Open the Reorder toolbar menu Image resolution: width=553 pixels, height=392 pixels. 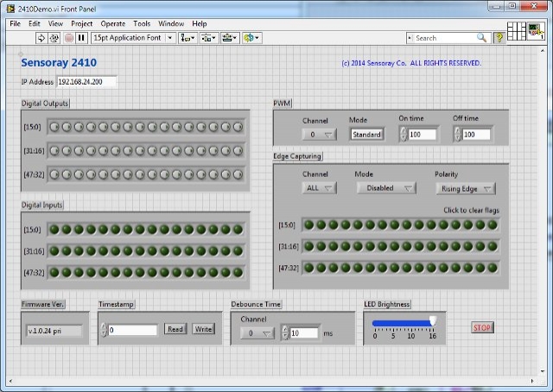[x=251, y=38]
